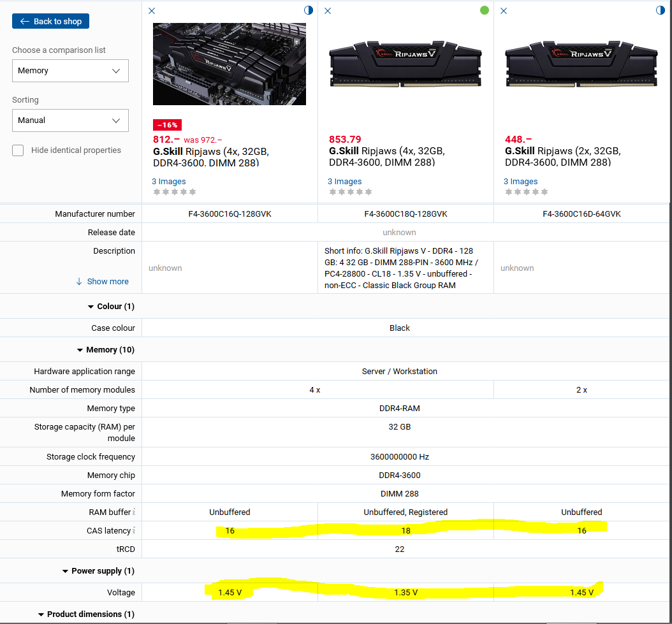The height and width of the screenshot is (624, 672).
Task: Click the first Ripjaws product photo thumbnail
Action: coord(230,64)
